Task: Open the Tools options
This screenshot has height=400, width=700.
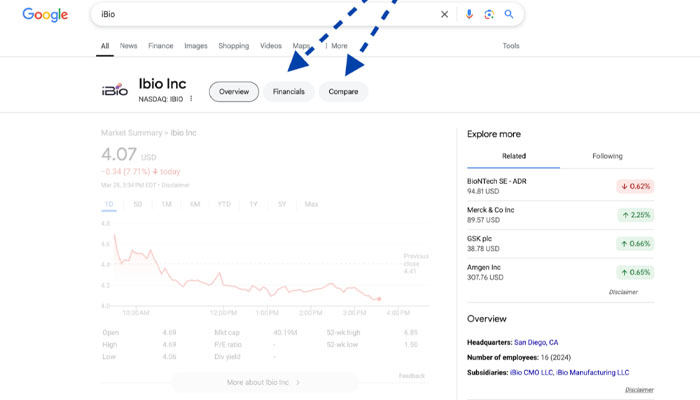Action: [x=511, y=46]
